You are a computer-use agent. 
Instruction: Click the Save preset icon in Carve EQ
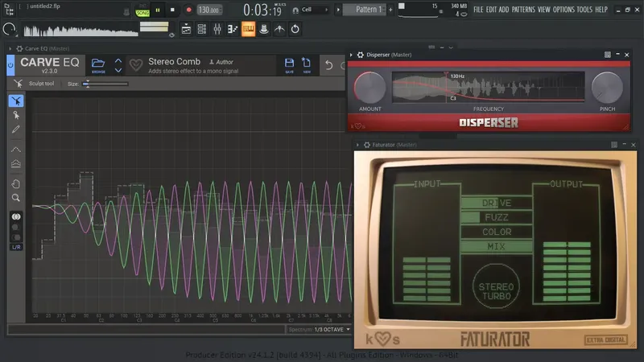[289, 65]
